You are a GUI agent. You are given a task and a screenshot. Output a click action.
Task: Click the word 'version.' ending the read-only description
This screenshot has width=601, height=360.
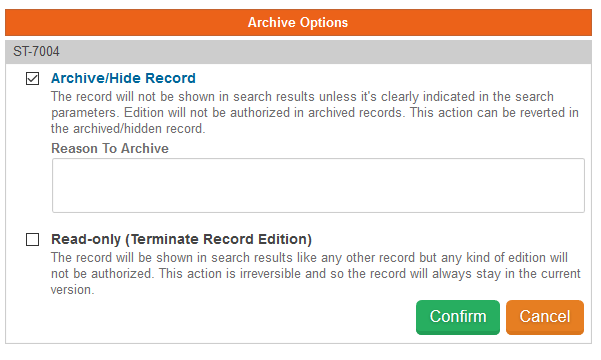coord(72,290)
